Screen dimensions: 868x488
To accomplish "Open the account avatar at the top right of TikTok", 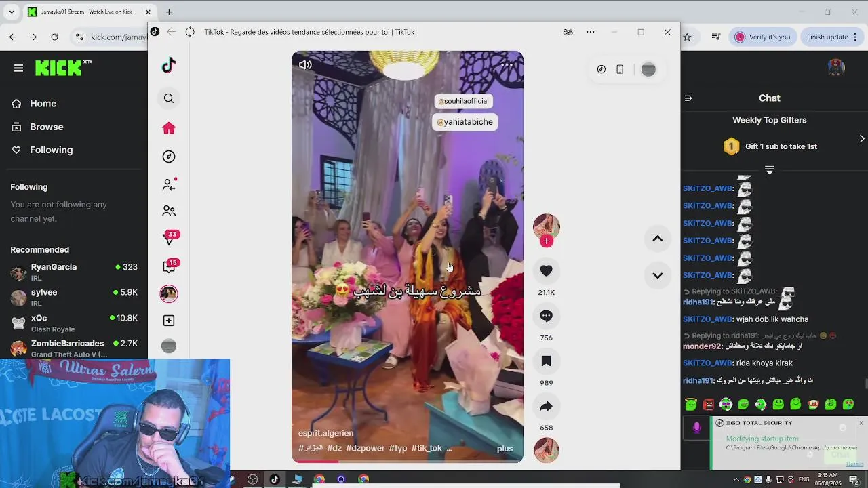I will click(x=648, y=69).
